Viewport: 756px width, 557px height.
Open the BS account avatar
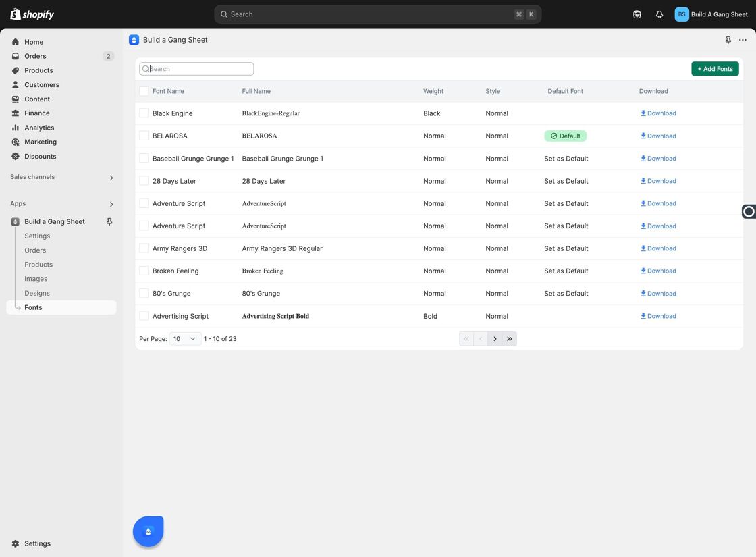(681, 14)
